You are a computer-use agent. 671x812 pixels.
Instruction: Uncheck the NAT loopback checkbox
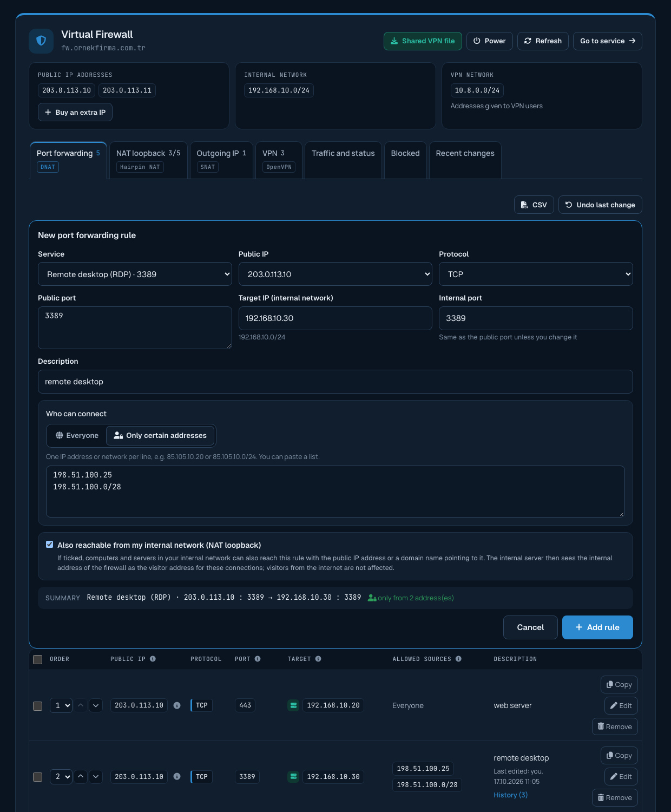50,545
